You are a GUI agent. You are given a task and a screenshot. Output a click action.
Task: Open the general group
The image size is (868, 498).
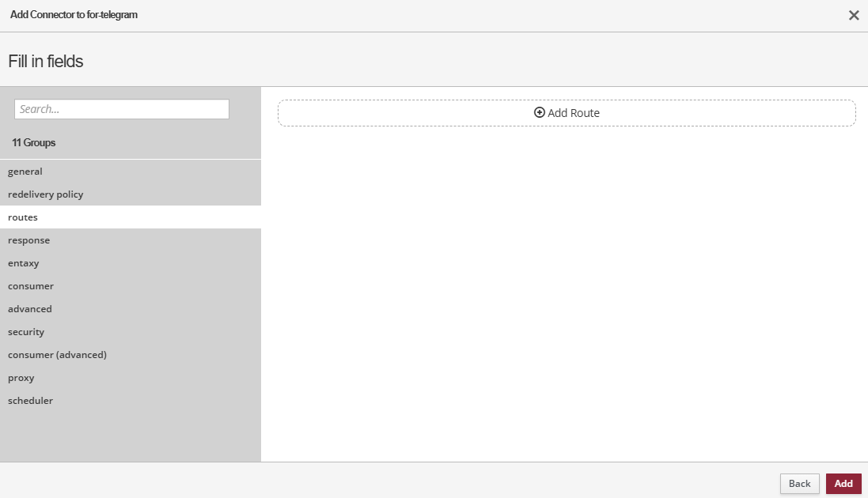pos(25,172)
